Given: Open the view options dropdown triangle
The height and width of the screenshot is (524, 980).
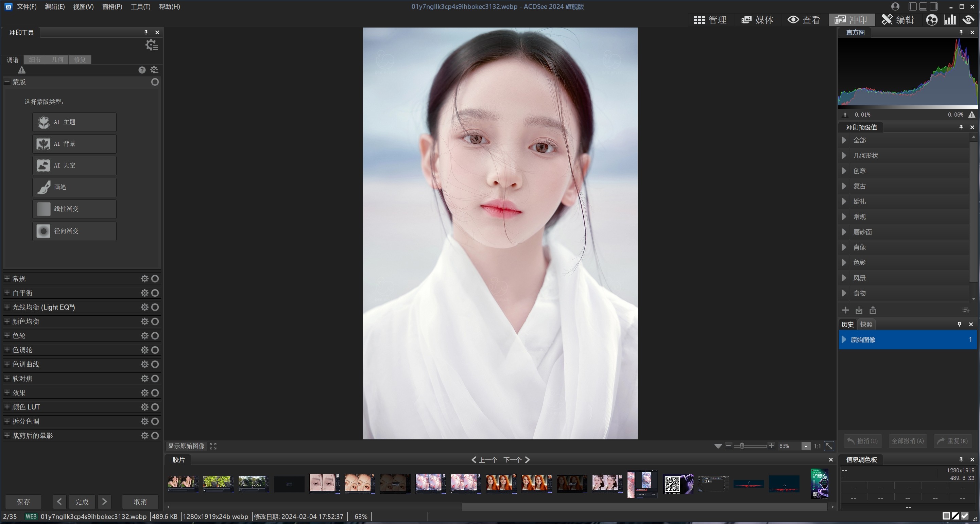Looking at the screenshot, I should (718, 446).
